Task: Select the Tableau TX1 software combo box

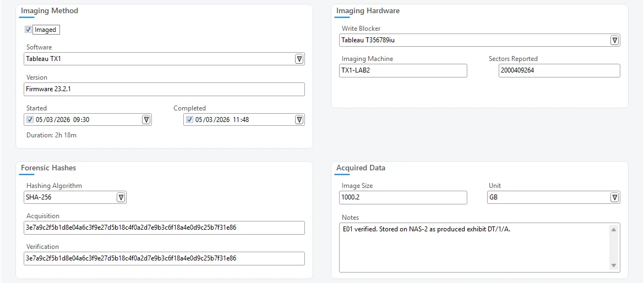Action: point(164,59)
